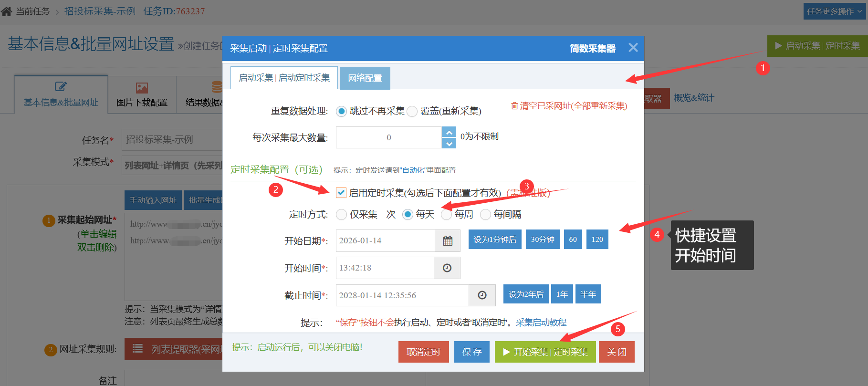The width and height of the screenshot is (868, 386).
Task: Select the 每周 schedule radio button
Action: 446,215
